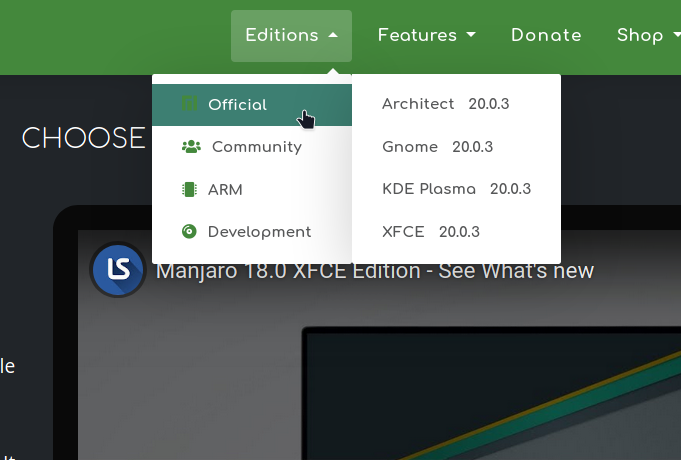
Task: Click the people icon beside Community
Action: [191, 147]
